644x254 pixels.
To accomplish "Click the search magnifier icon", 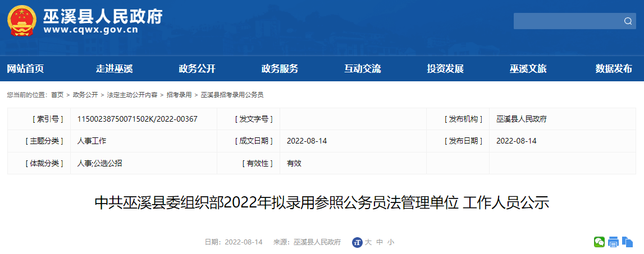I will (x=628, y=21).
